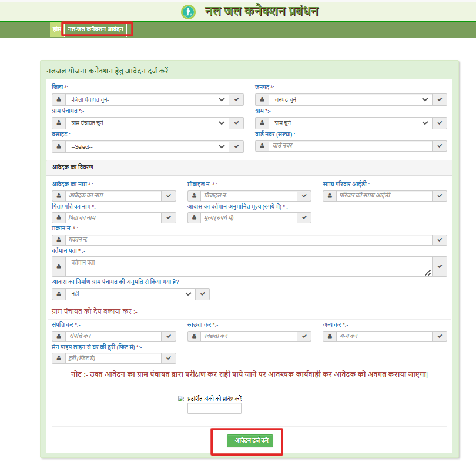Click person icon beside मोबाइल न. field
476x472 pixels.
tap(195, 196)
